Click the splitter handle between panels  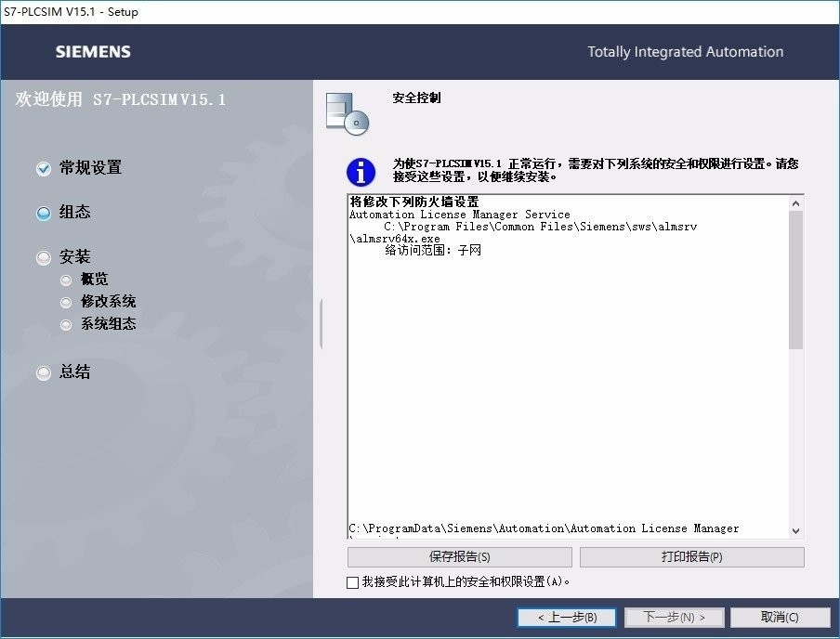click(x=321, y=324)
